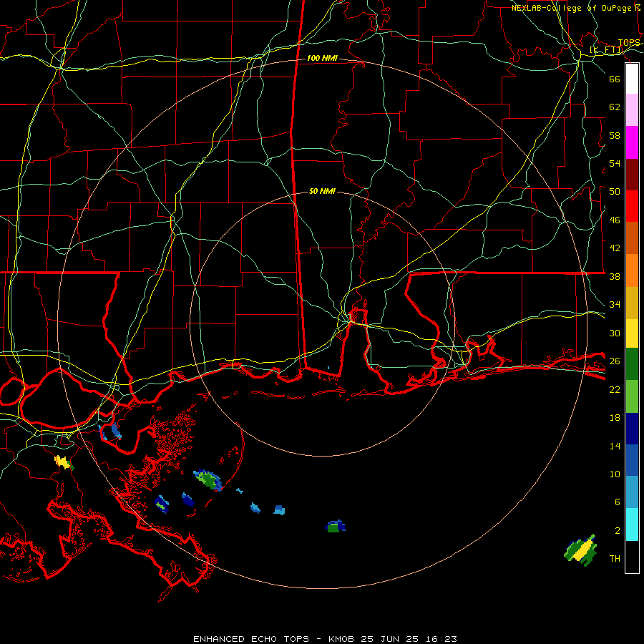Click the dark orange legend swatch
The image size is (644, 644).
[x=632, y=238]
